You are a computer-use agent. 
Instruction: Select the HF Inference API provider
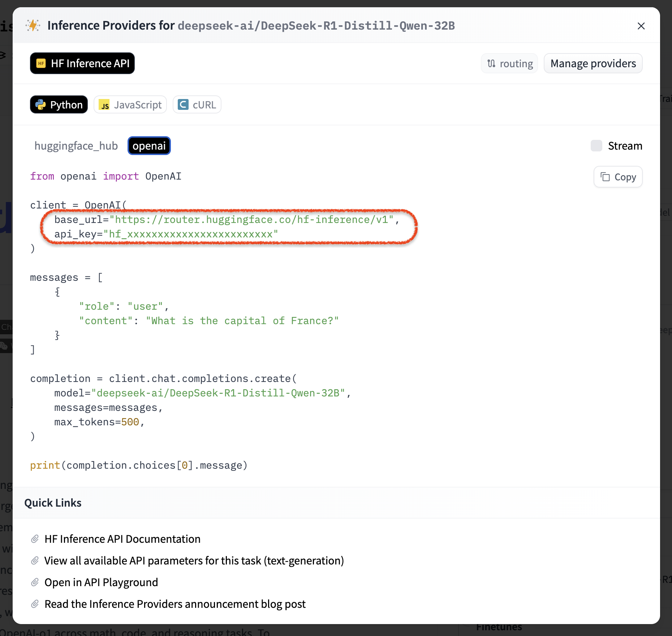click(82, 63)
